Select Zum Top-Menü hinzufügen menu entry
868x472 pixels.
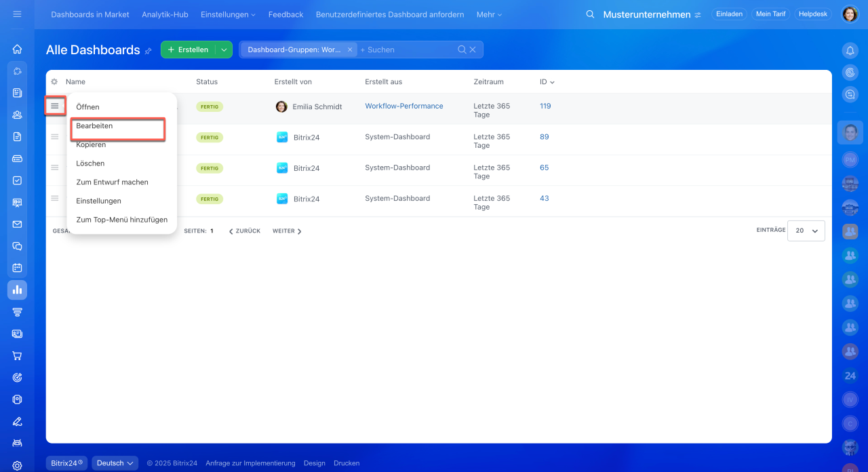[121, 220]
